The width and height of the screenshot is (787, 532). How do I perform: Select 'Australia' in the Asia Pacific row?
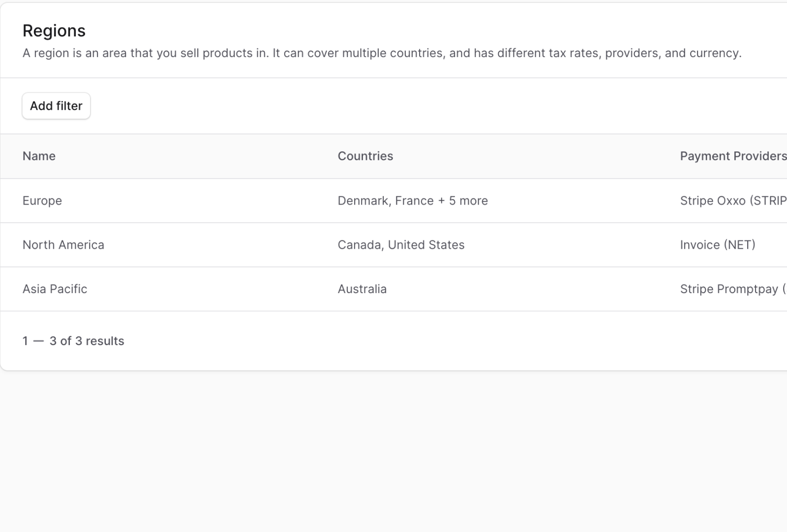tap(362, 289)
